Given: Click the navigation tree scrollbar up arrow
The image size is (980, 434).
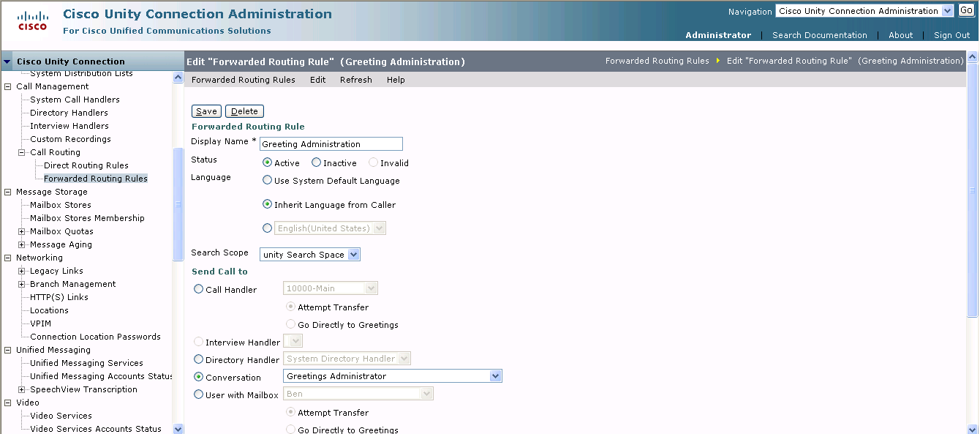Looking at the screenshot, I should point(178,77).
